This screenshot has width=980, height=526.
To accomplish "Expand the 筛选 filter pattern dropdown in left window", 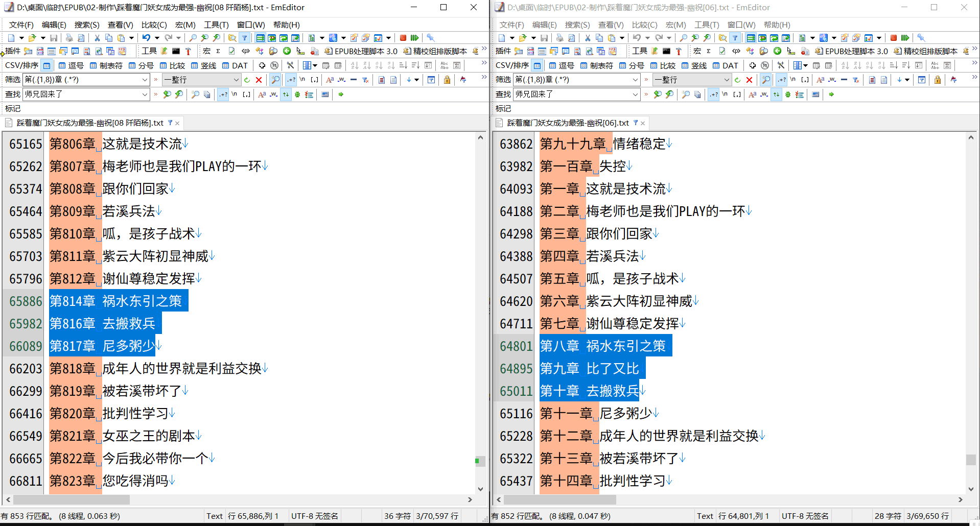I will click(x=145, y=80).
